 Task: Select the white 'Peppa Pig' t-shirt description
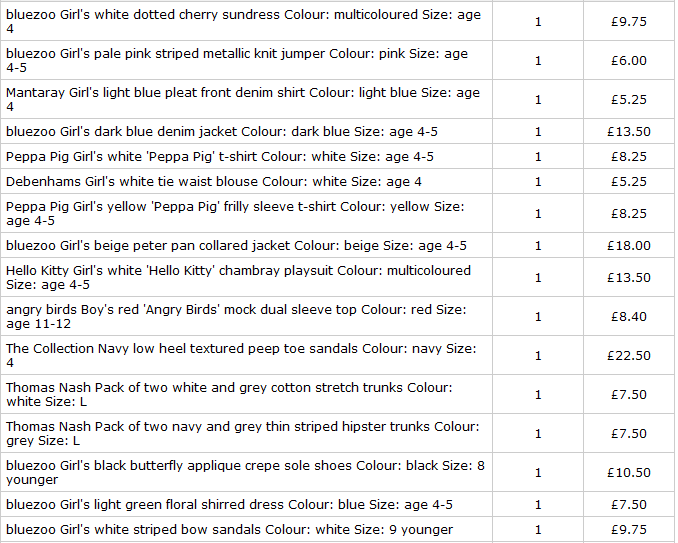tap(220, 157)
